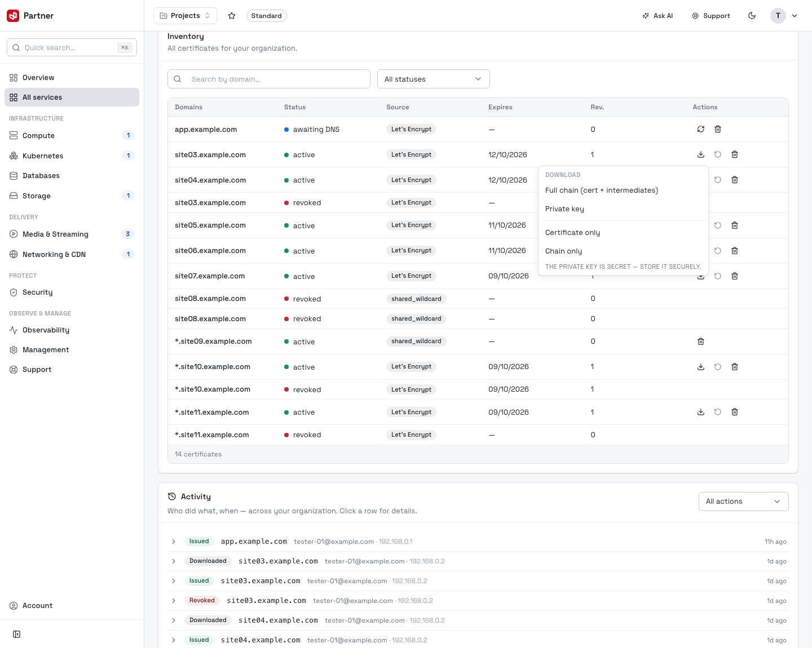Image resolution: width=812 pixels, height=648 pixels.
Task: Open the Projects switcher
Action: (185, 16)
